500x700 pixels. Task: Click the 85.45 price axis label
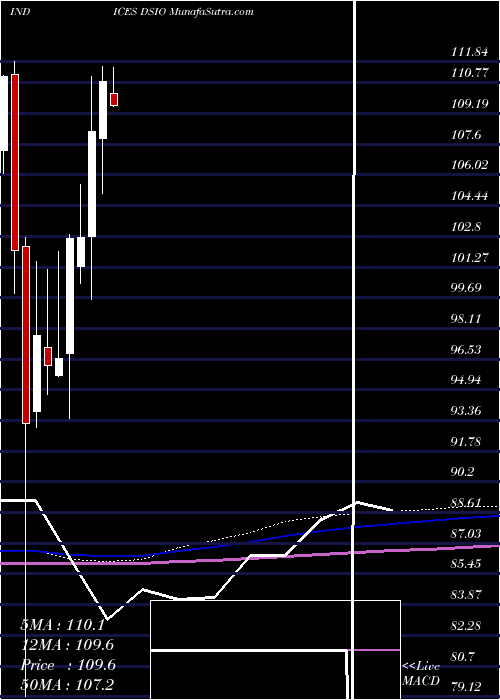pos(467,564)
